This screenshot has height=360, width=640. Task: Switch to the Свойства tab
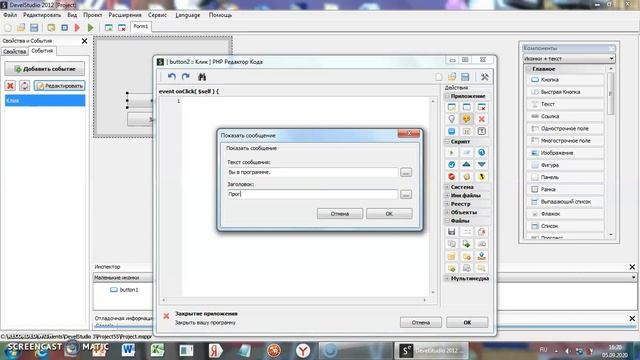[x=15, y=51]
